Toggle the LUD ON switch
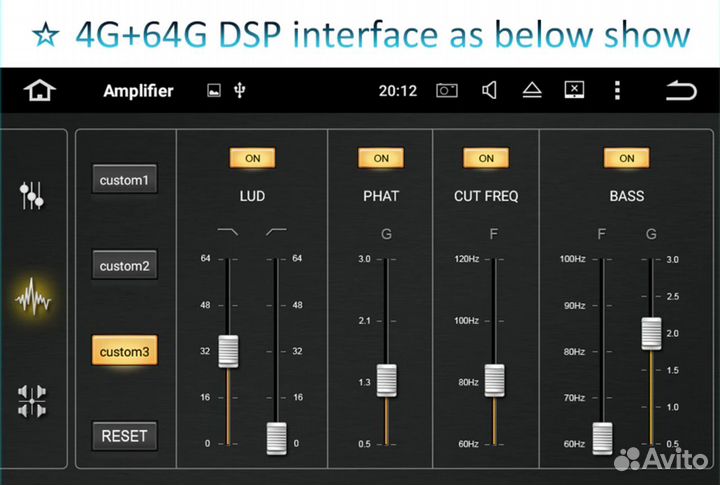Screen dimensions: 720x485 252,158
